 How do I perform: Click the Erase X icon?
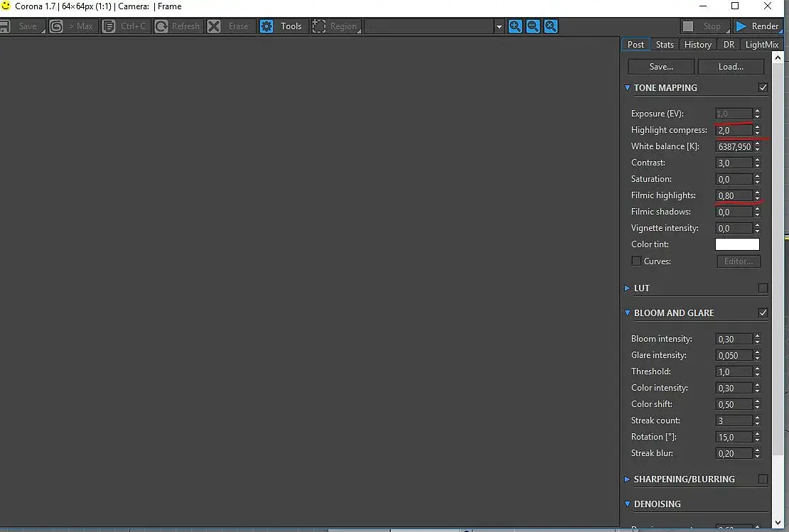[214, 26]
